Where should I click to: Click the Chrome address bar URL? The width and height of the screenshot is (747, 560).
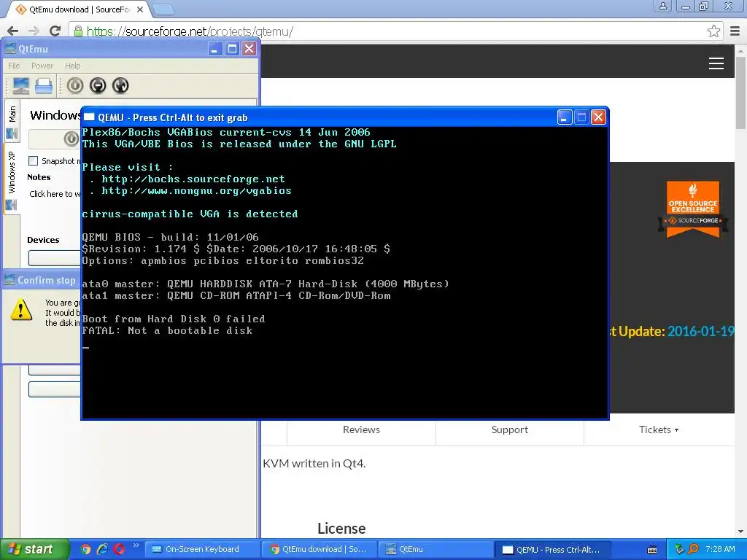click(190, 31)
